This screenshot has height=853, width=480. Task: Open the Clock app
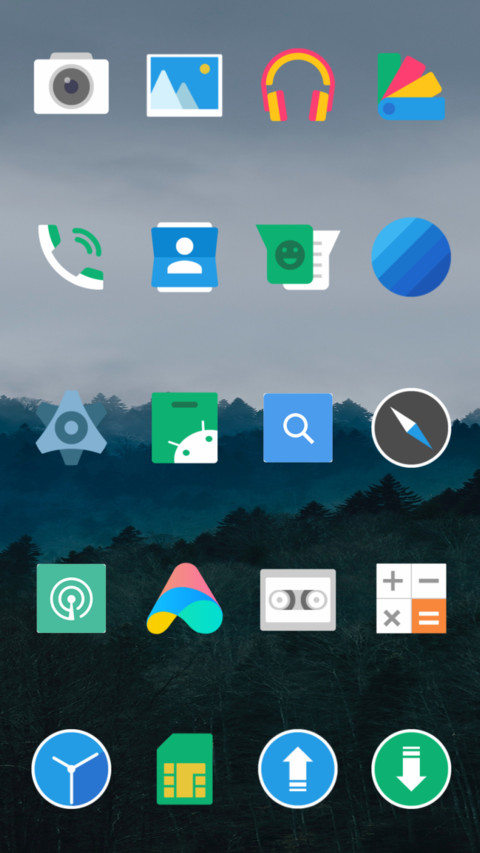pos(71,769)
